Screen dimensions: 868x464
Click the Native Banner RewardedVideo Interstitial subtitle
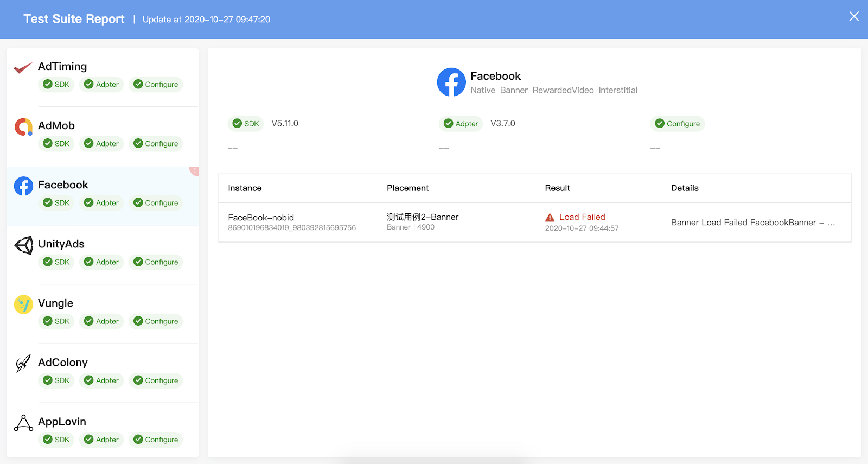point(554,90)
